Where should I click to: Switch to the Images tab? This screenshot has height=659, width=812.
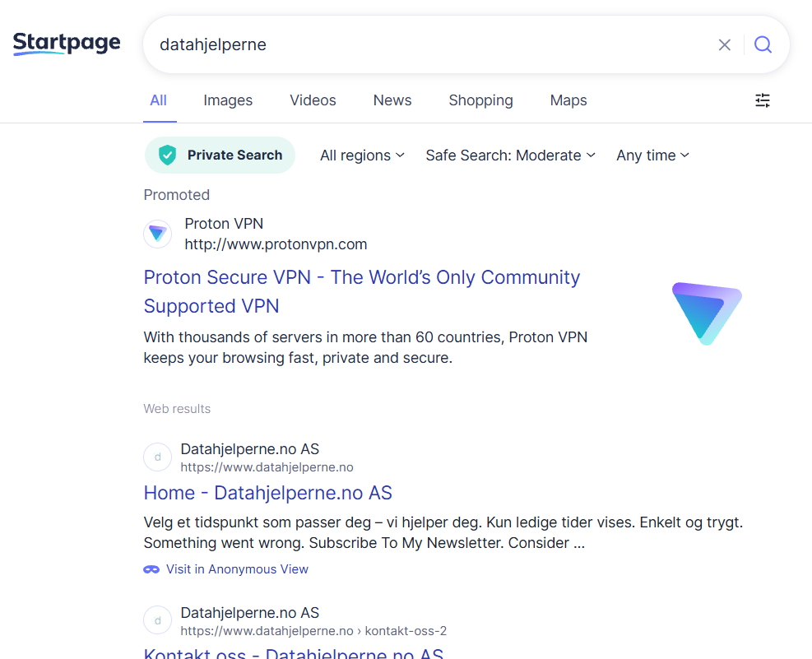click(228, 100)
